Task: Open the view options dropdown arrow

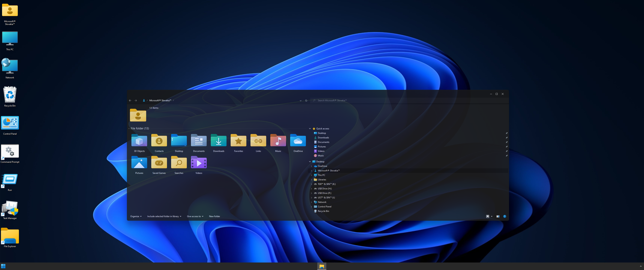Action: (492, 216)
